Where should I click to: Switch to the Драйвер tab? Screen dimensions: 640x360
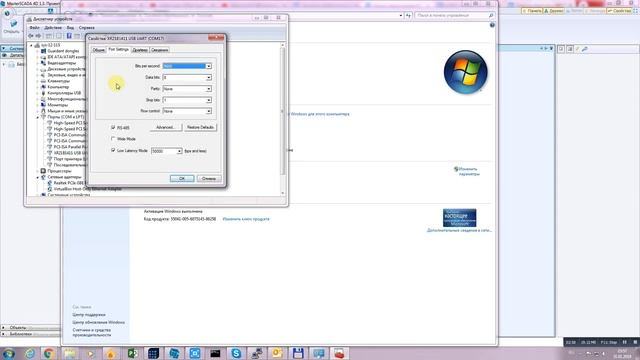click(x=140, y=50)
